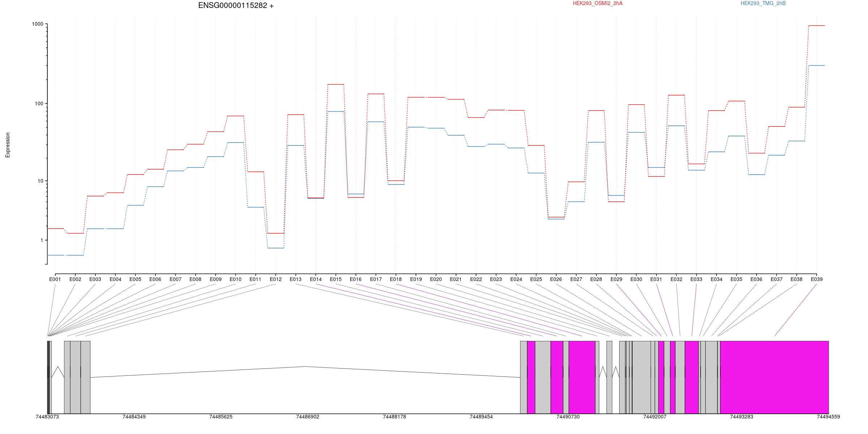
Task: Click exon label E023
Action: point(496,279)
